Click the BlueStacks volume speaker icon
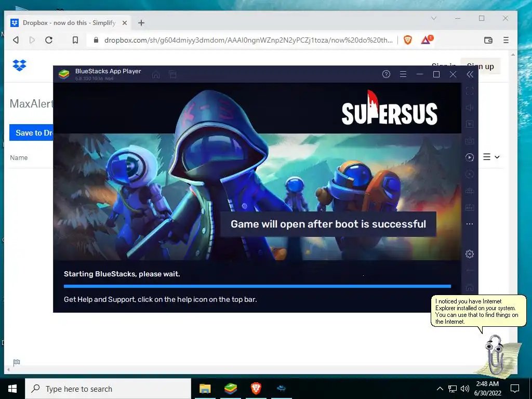The width and height of the screenshot is (532, 399). coord(470,108)
